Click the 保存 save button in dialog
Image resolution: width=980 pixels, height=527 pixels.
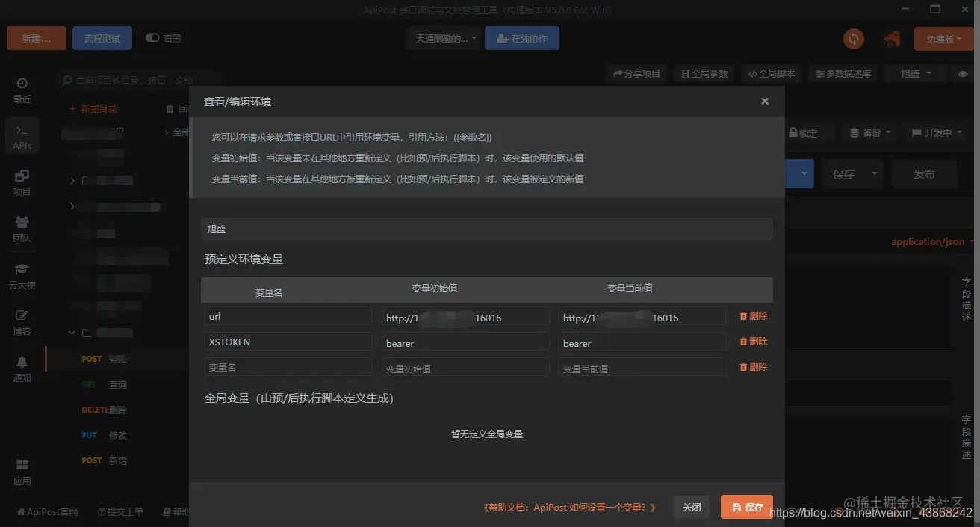coord(747,507)
